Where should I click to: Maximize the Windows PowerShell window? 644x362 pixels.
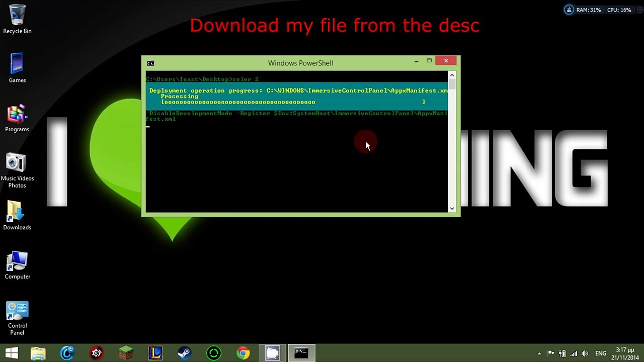point(429,61)
